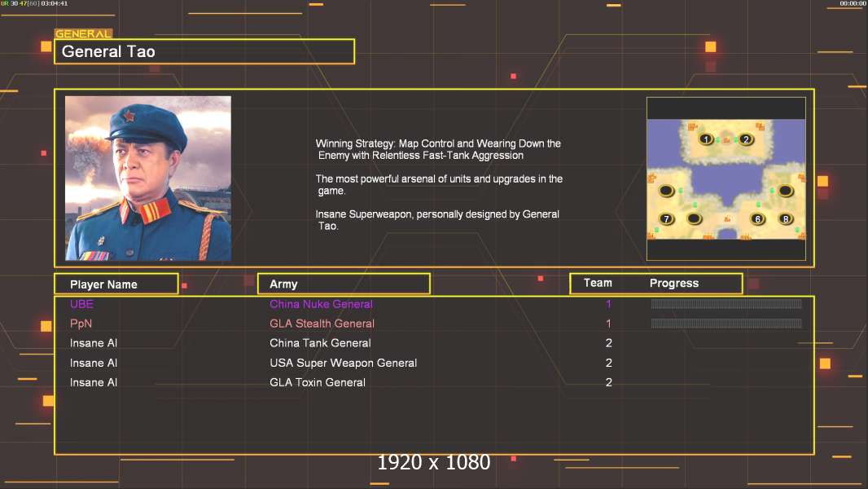Click team number 2 in USA Super Weapon row
The width and height of the screenshot is (868, 489).
609,363
